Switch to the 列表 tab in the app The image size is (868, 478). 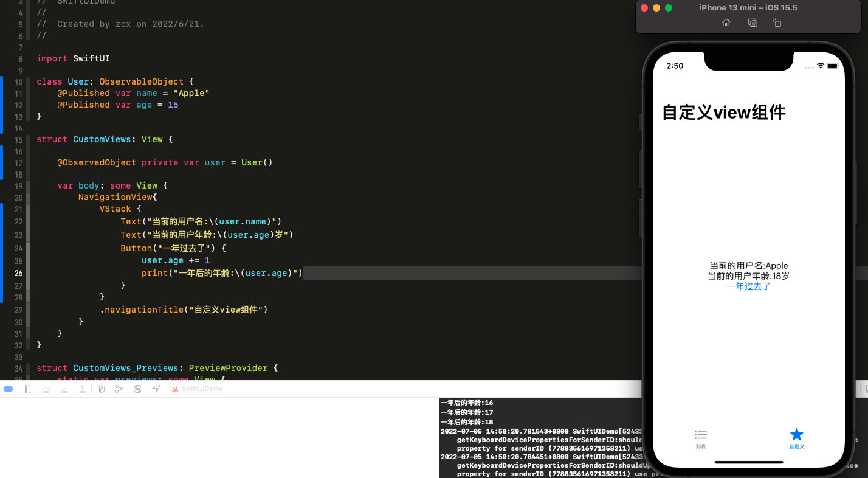pos(701,439)
